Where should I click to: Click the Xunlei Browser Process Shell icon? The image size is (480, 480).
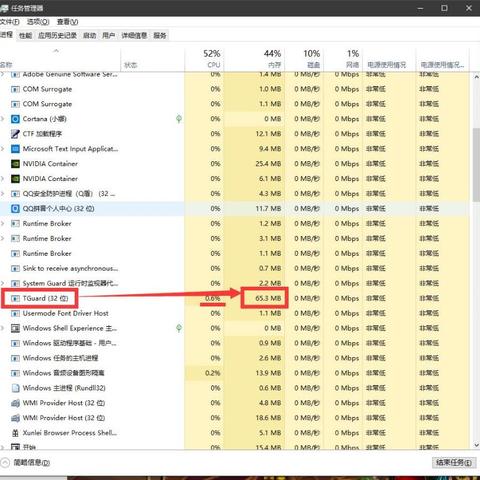(15, 433)
